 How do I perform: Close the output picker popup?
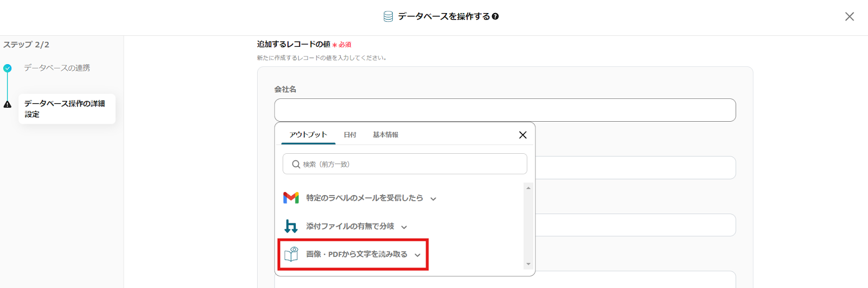[x=522, y=135]
